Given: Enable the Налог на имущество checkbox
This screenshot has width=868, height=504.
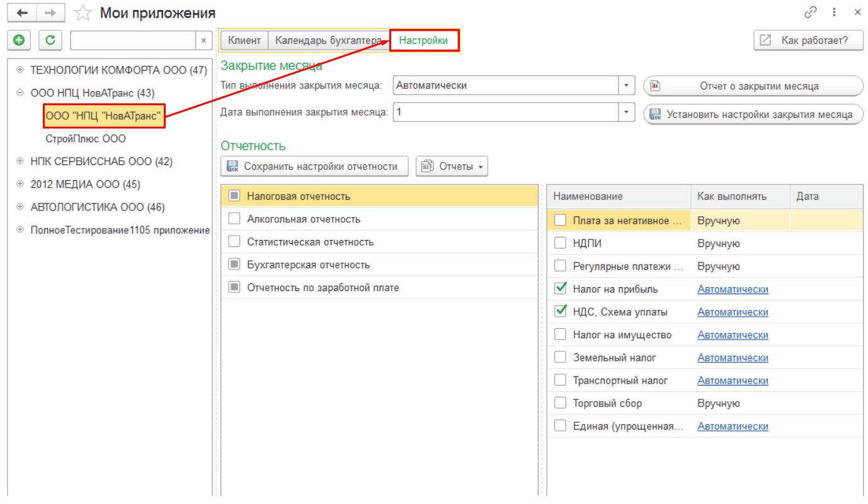Looking at the screenshot, I should tap(560, 335).
